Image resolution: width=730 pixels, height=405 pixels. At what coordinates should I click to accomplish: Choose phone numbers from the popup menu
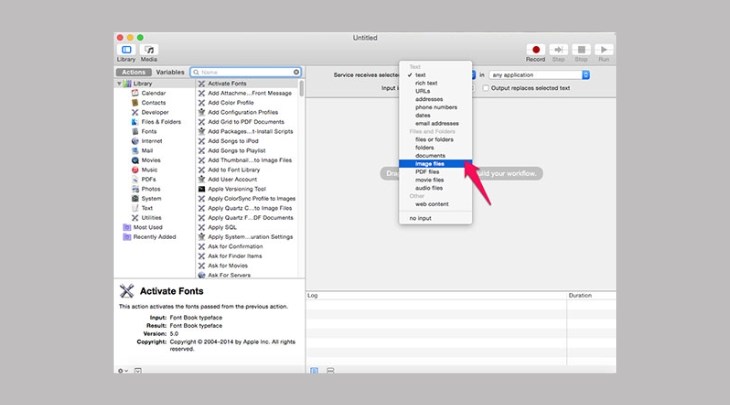(435, 107)
